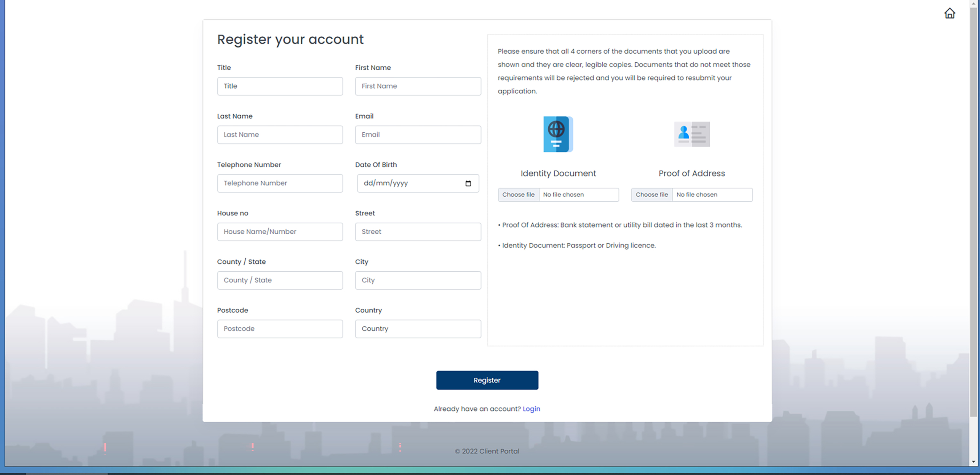Click the 'Postcode' field label
The height and width of the screenshot is (475, 980).
point(232,311)
